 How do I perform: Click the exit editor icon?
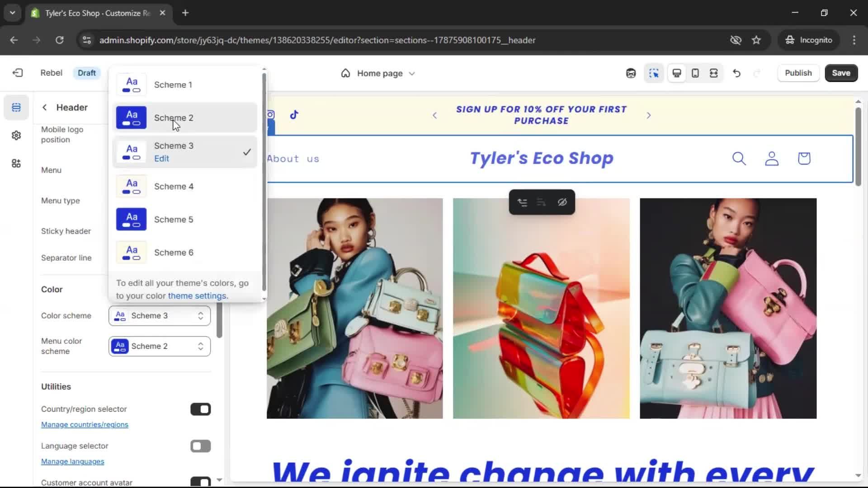point(18,73)
